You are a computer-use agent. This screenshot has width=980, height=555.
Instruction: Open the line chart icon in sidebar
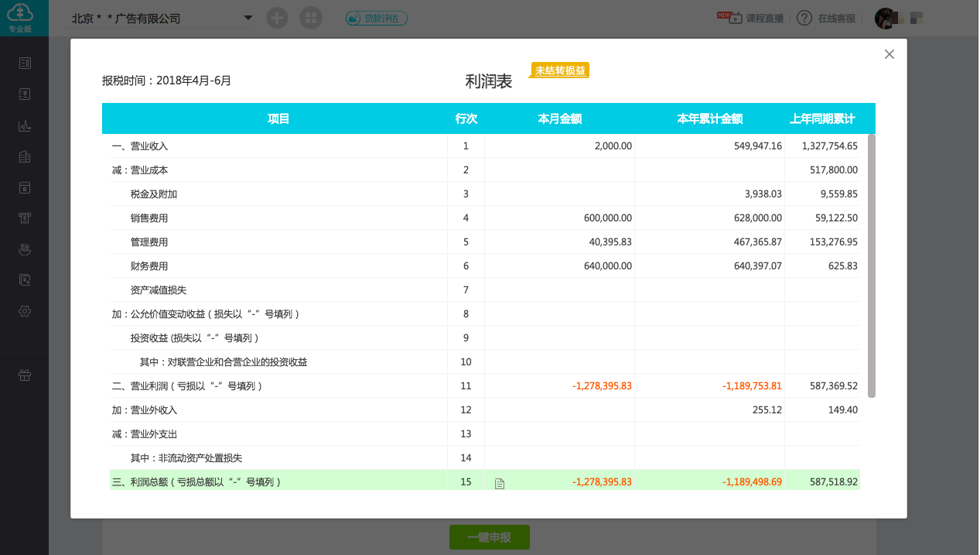tap(25, 125)
